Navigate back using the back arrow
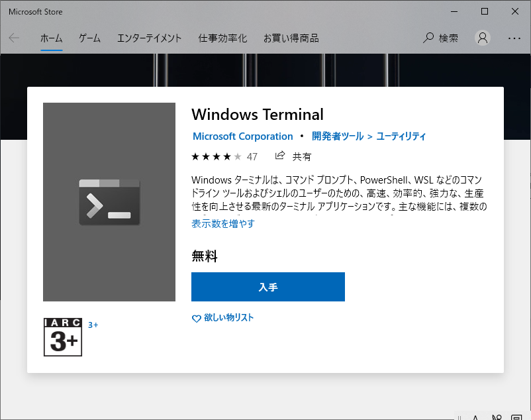The width and height of the screenshot is (531, 420). tap(14, 38)
